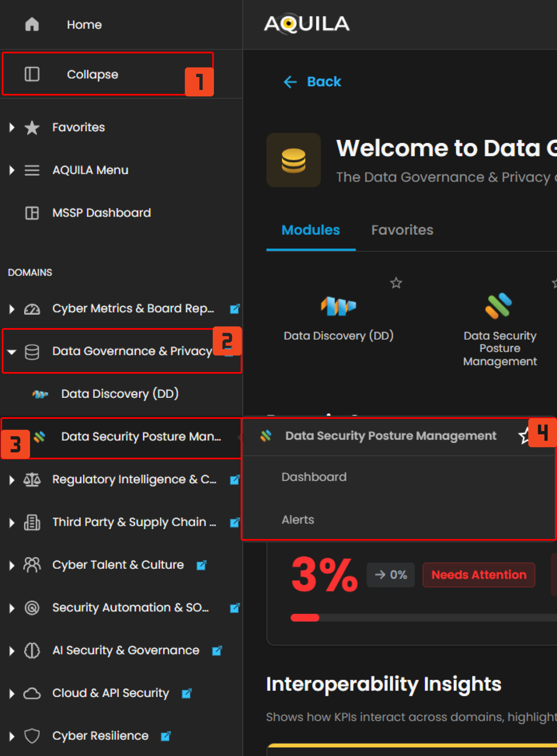
Task: Open Data Security Posture Management flyout header
Action: (391, 436)
